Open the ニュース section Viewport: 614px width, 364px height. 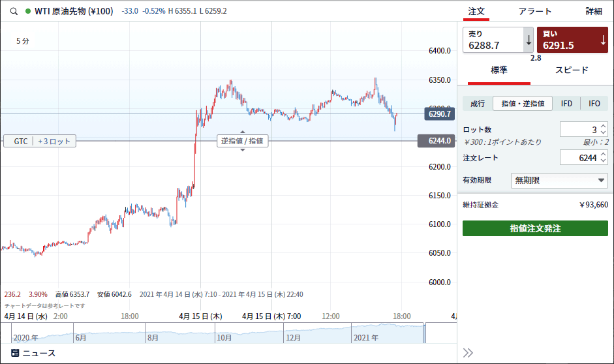click(x=33, y=353)
